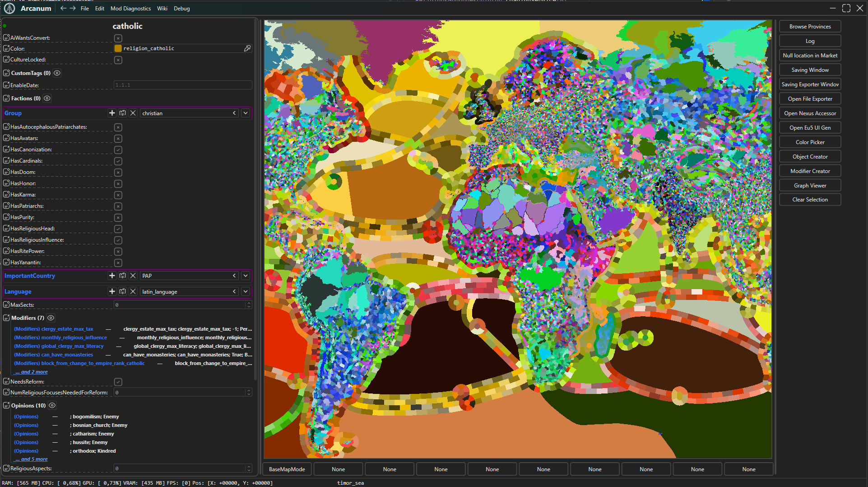Viewport: 868px width, 487px height.
Task: Show the Modifiers list with the eye icon
Action: [x=51, y=318]
